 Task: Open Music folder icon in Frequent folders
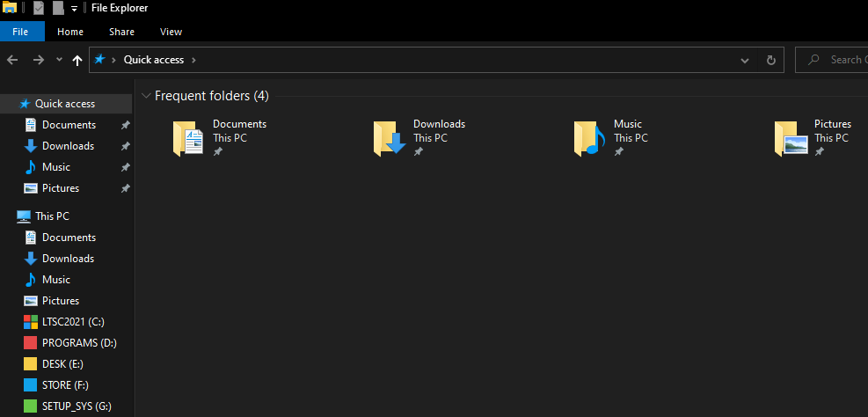pos(589,138)
